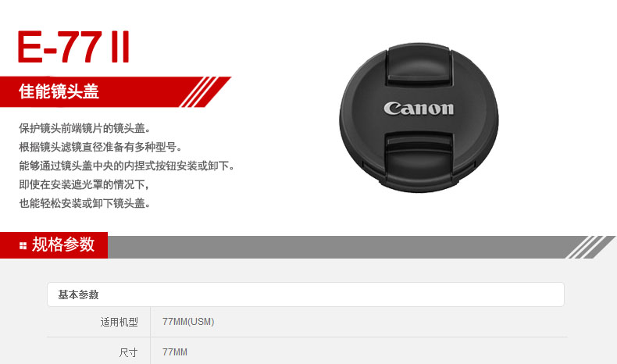Click the line 也能轻松安装或卸下镜头盖
Image resolution: width=617 pixels, height=364 pixels.
click(x=84, y=203)
